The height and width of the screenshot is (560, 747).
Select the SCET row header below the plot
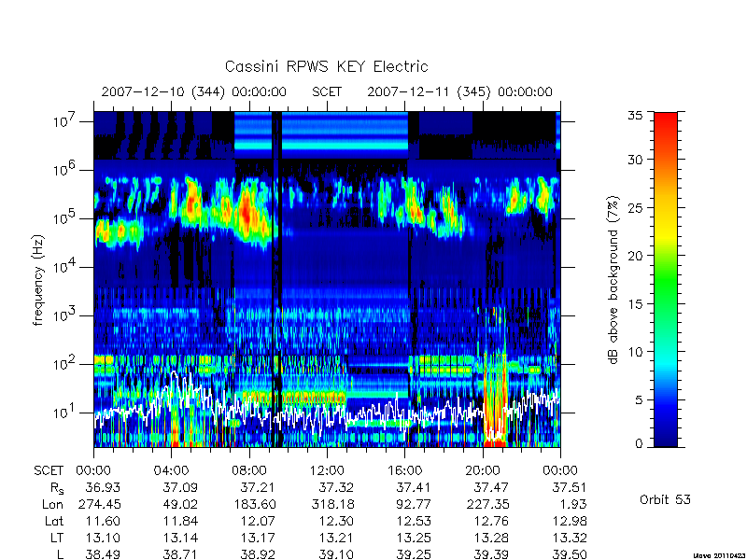click(x=49, y=471)
